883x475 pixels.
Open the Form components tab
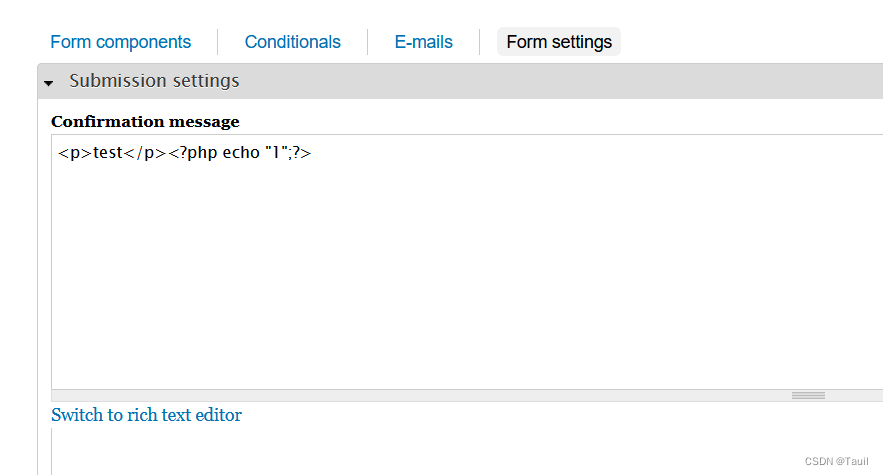click(x=120, y=42)
